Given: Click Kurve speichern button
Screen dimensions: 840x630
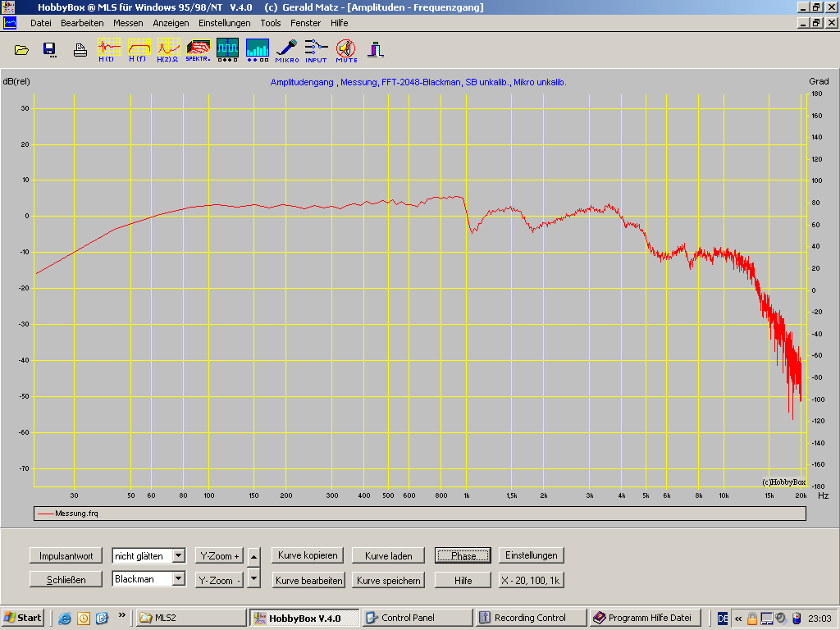Looking at the screenshot, I should pos(388,580).
